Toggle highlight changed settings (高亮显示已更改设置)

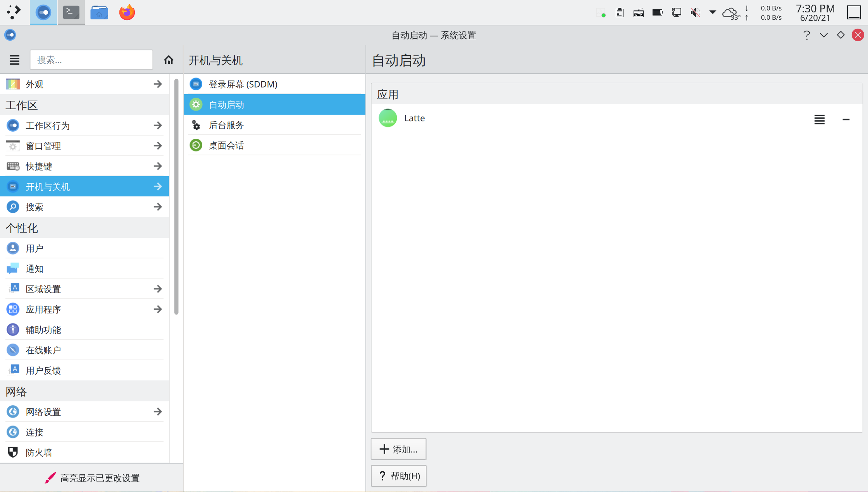92,478
